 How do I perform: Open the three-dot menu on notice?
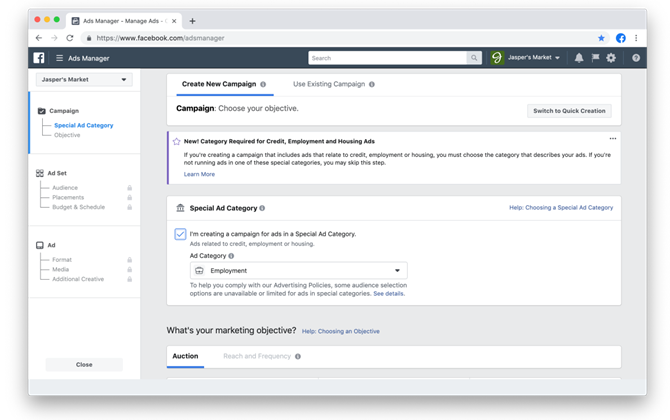pos(613,138)
